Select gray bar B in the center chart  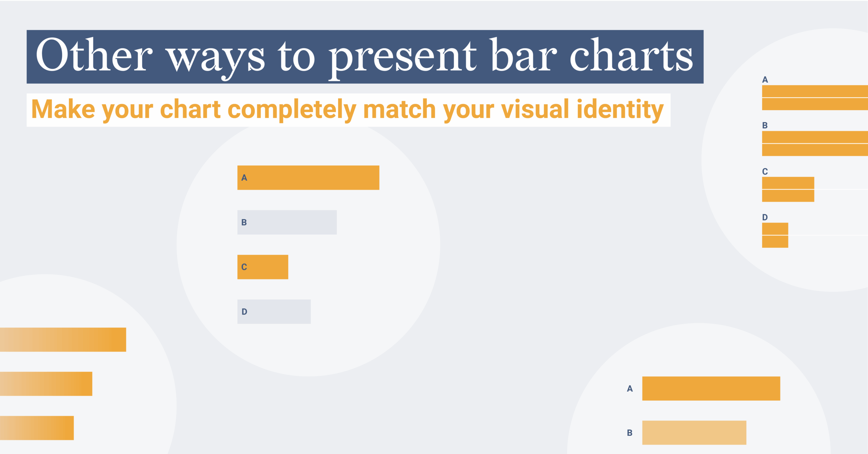pos(287,222)
